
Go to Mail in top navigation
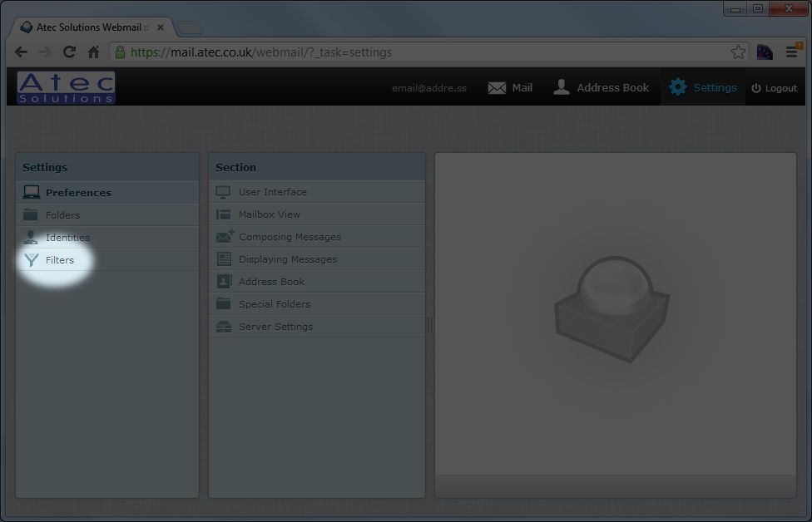[x=511, y=87]
